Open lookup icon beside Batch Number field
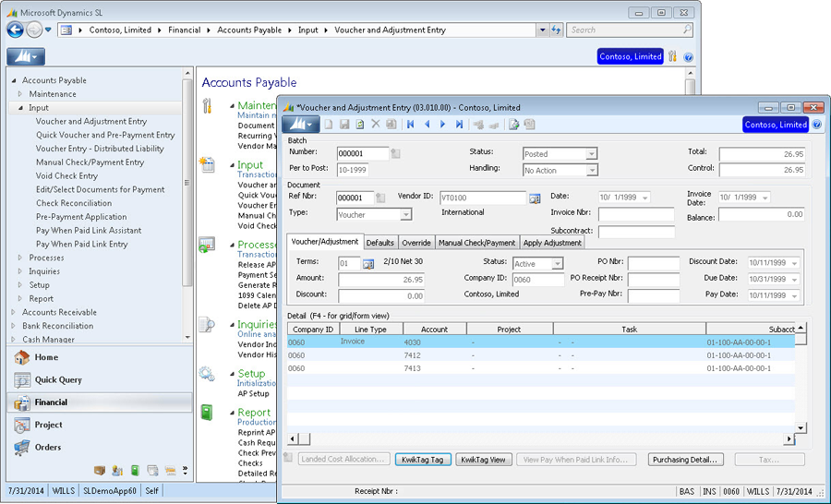 click(x=395, y=153)
